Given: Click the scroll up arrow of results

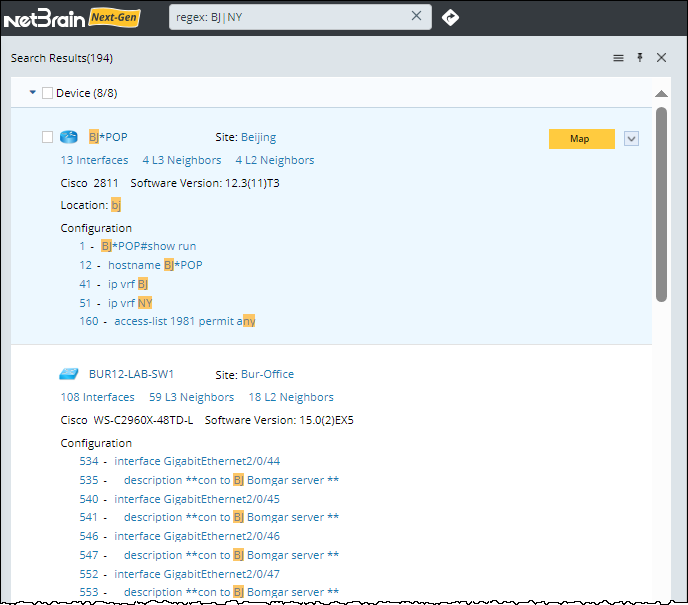Looking at the screenshot, I should tap(661, 94).
